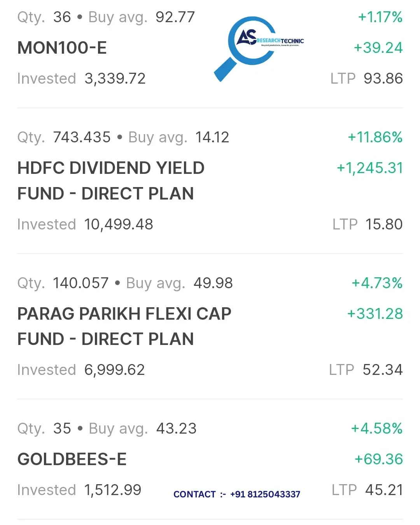
Task: Tap the +39.24 profit for MON100-E
Action: point(378,48)
